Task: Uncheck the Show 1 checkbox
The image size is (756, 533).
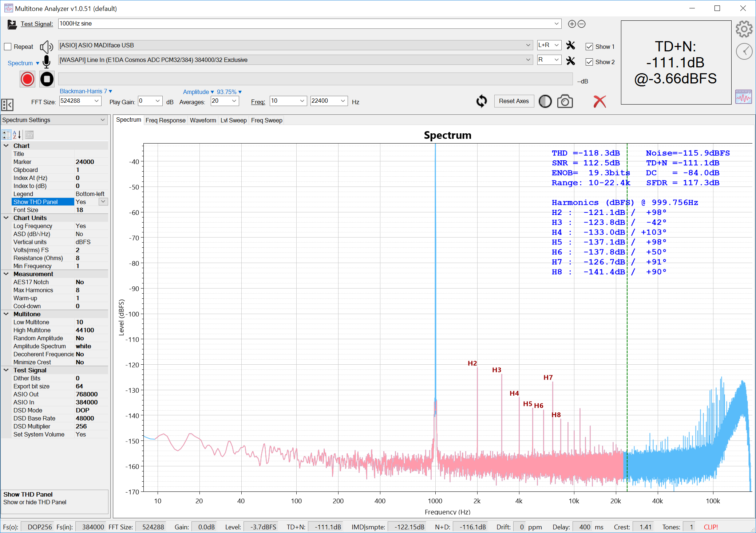Action: pyautogui.click(x=589, y=47)
